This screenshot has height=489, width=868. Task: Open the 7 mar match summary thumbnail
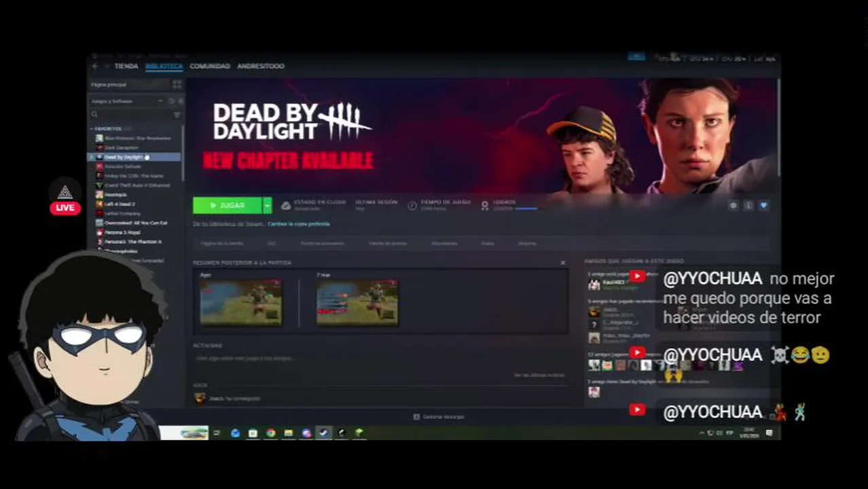[x=357, y=302]
